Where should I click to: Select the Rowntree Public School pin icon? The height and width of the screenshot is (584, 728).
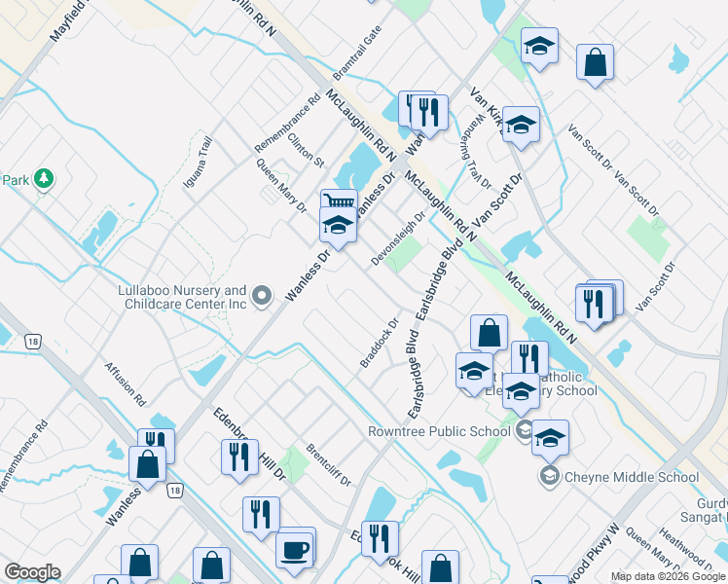pyautogui.click(x=525, y=431)
